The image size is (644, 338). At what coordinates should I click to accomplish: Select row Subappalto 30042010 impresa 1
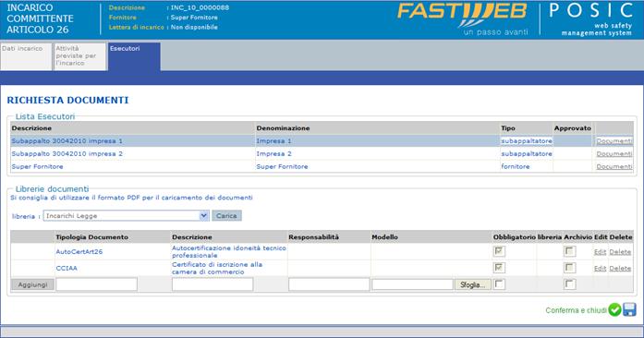point(322,141)
